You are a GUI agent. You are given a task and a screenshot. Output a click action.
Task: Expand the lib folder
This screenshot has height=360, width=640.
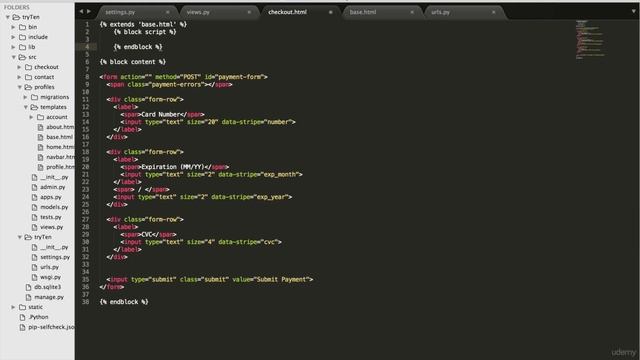13,47
